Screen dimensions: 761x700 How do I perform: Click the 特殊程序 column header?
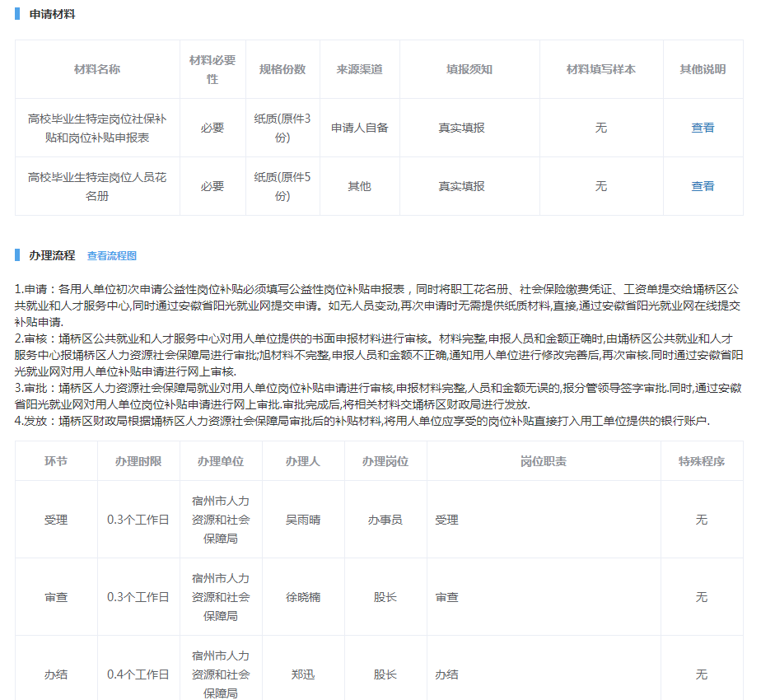701,461
